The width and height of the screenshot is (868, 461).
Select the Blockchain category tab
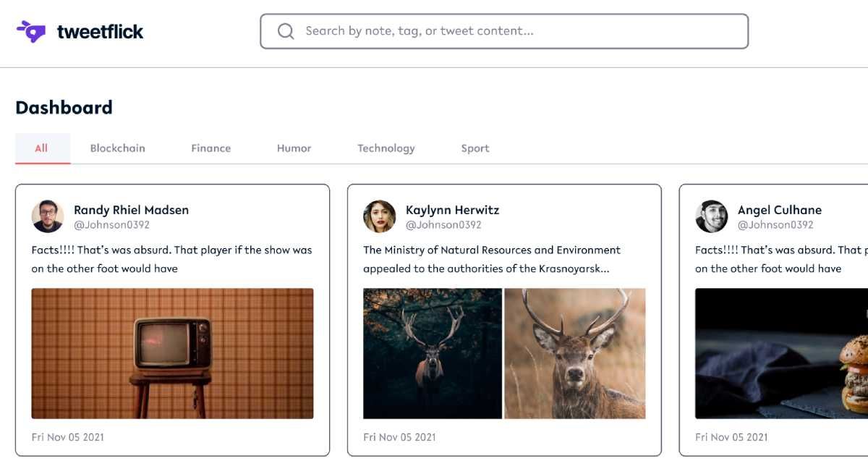pos(118,148)
